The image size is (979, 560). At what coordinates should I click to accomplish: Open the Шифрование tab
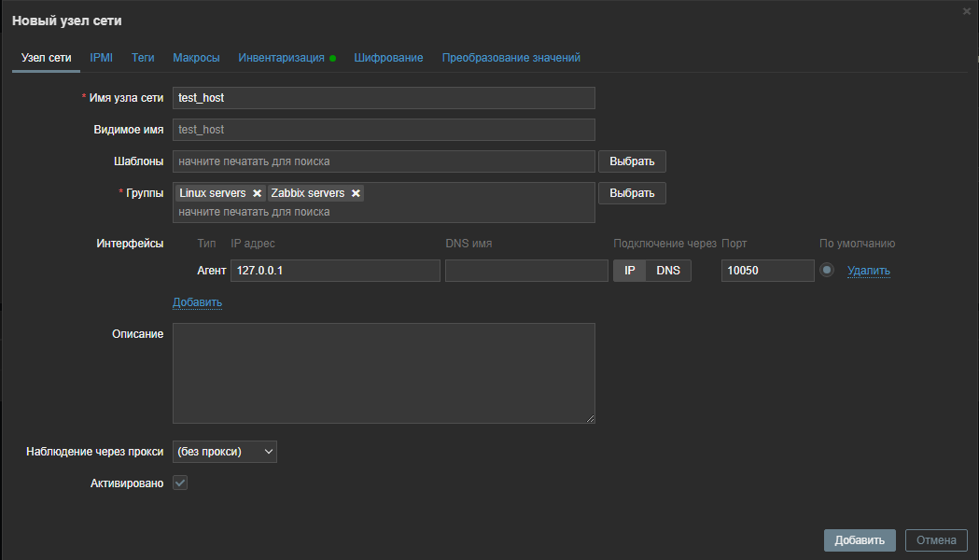388,58
